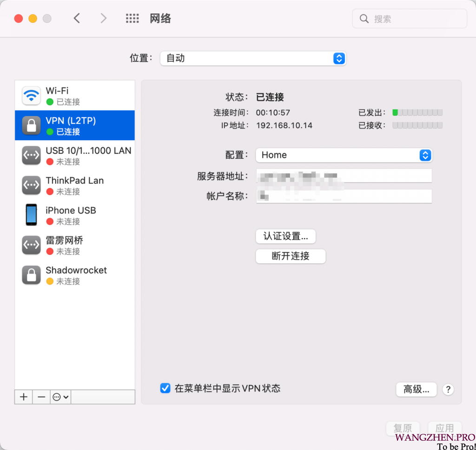Open the 配置 Home configuration dropdown
This screenshot has width=476, height=450.
coord(344,155)
